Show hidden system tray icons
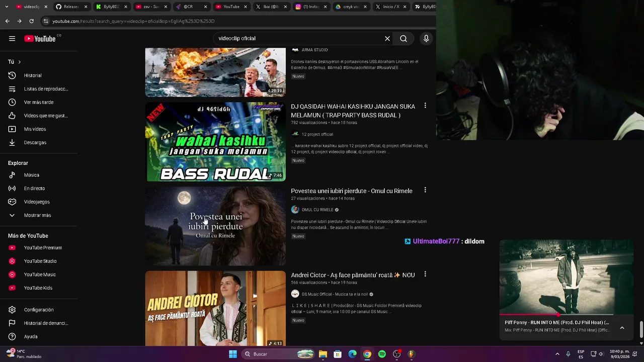644x362 pixels. point(557,354)
